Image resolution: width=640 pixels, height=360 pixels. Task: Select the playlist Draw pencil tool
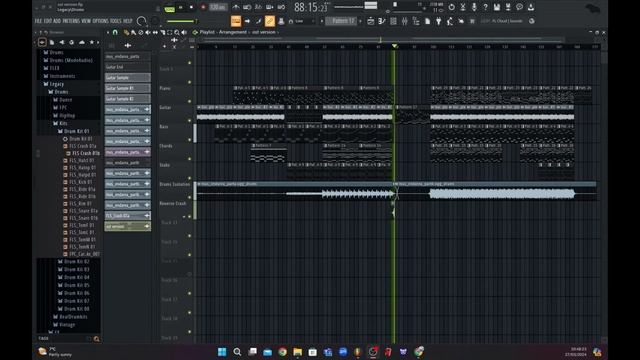pos(126,32)
